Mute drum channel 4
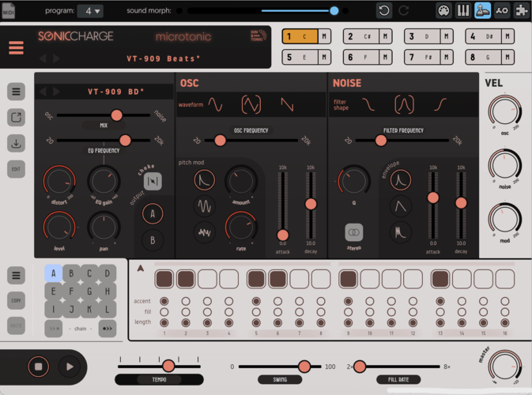 [507, 36]
